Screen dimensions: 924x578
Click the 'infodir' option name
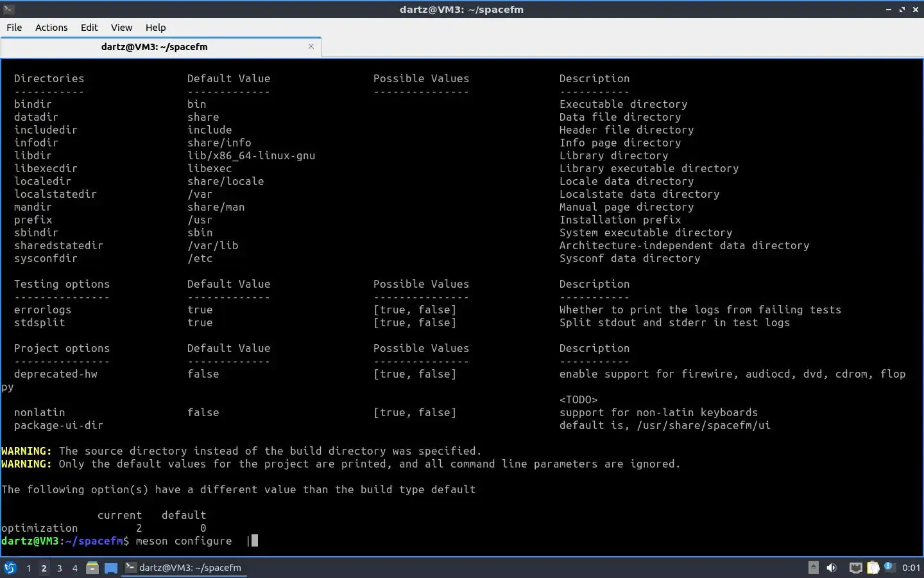point(36,143)
